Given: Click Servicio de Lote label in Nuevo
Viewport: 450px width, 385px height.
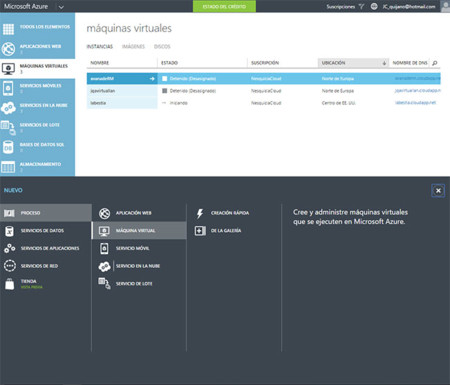Looking at the screenshot, I should pyautogui.click(x=134, y=284).
